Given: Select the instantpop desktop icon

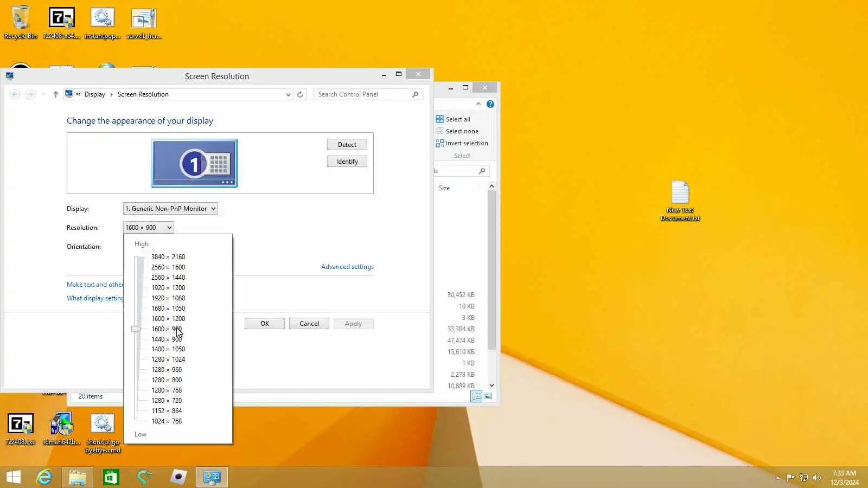Looking at the screenshot, I should point(103,22).
